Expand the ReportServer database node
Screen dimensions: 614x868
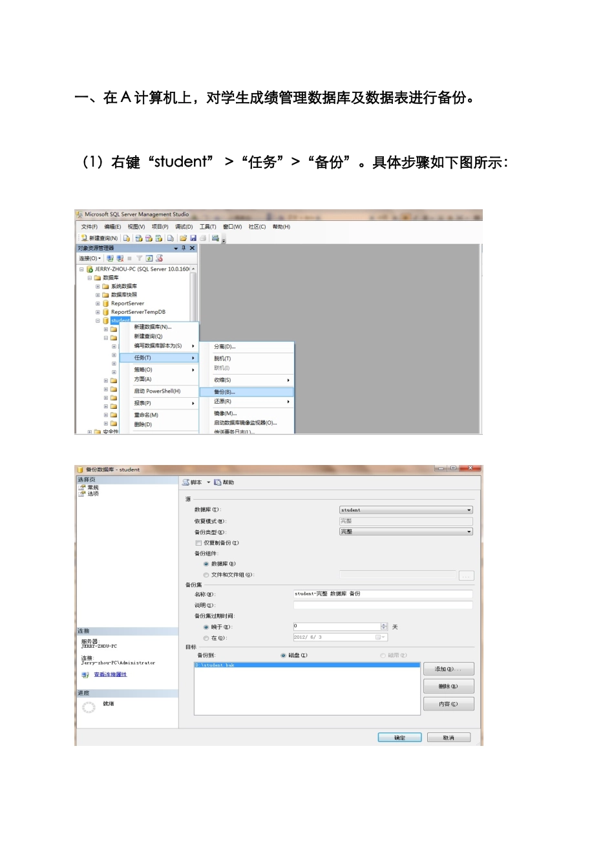tap(98, 304)
